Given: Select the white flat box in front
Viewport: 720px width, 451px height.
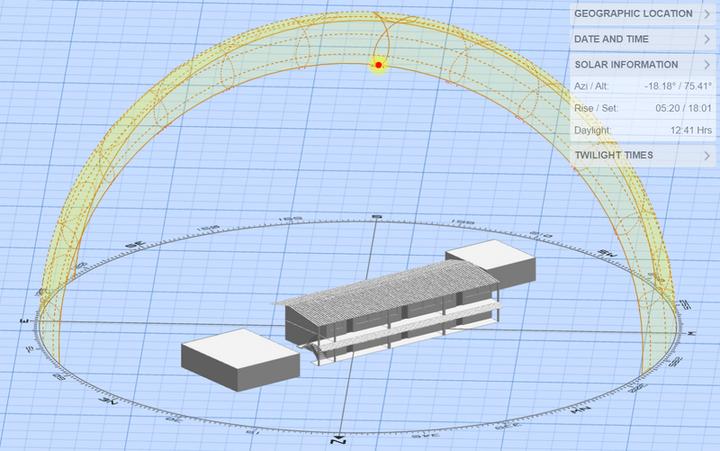Looking at the screenshot, I should 241,360.
